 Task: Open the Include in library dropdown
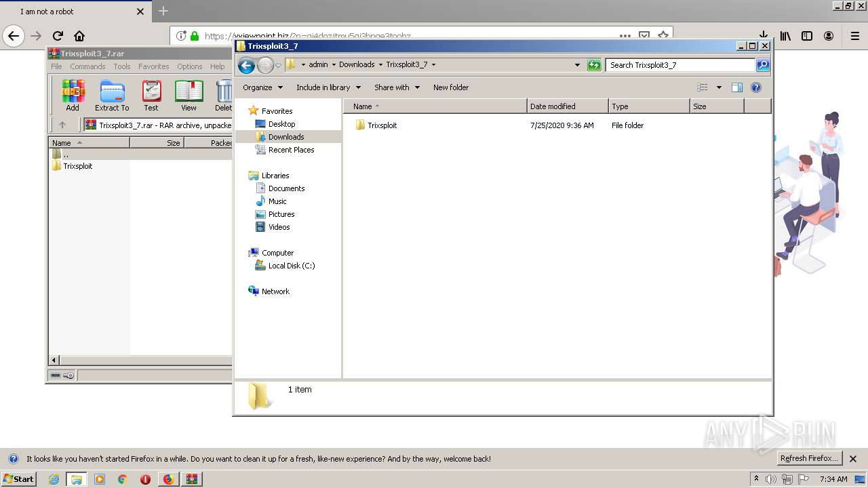click(328, 87)
